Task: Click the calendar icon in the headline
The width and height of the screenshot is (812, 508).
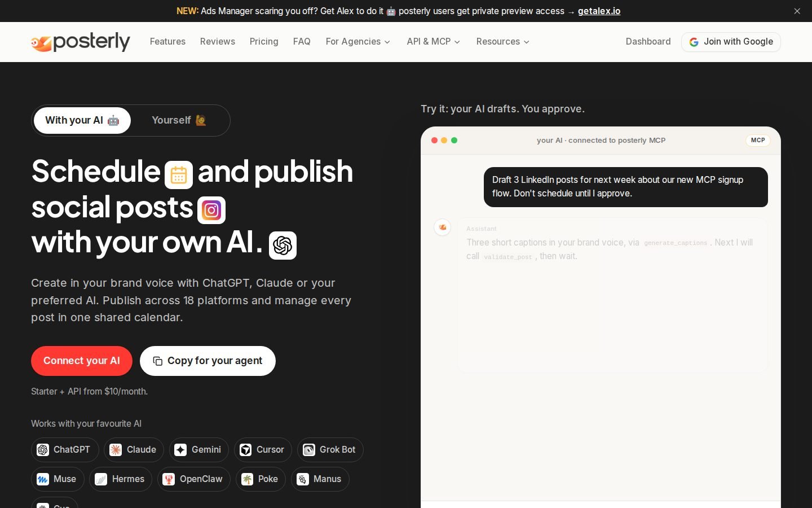Action: pyautogui.click(x=179, y=175)
